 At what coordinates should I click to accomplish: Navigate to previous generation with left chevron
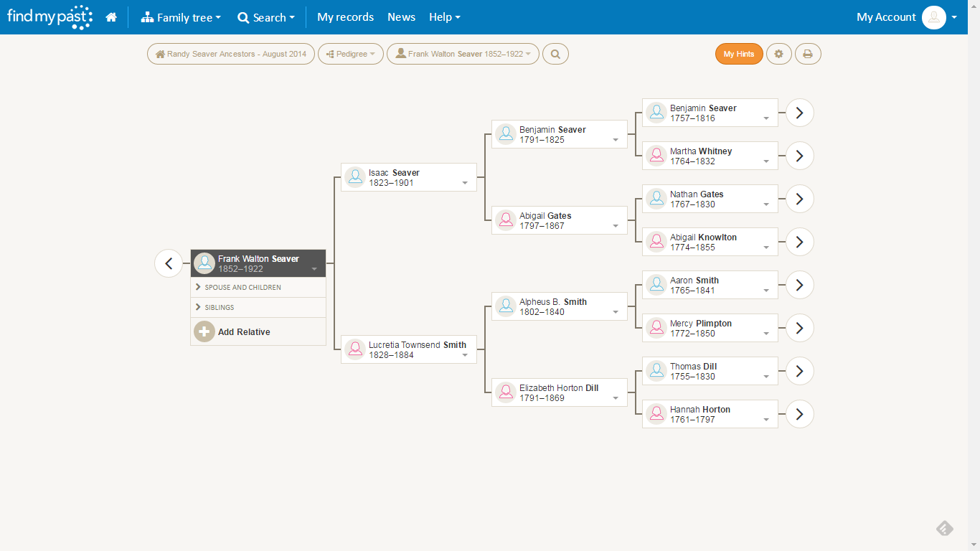(169, 263)
